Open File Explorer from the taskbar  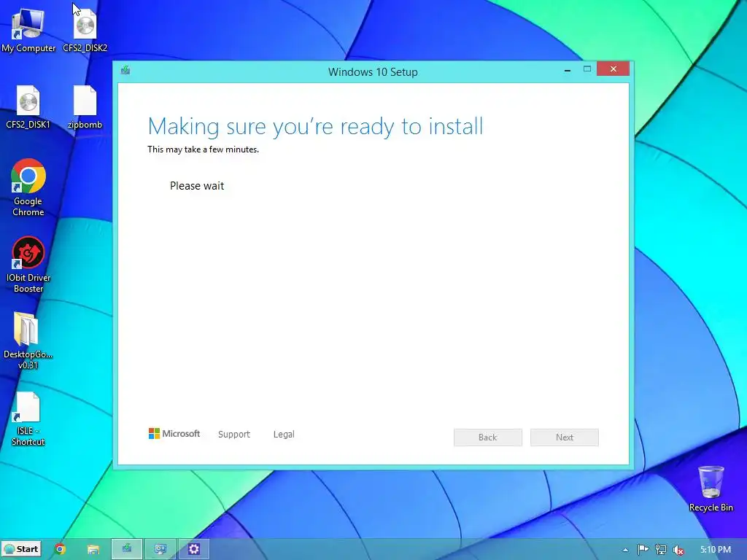[93, 549]
